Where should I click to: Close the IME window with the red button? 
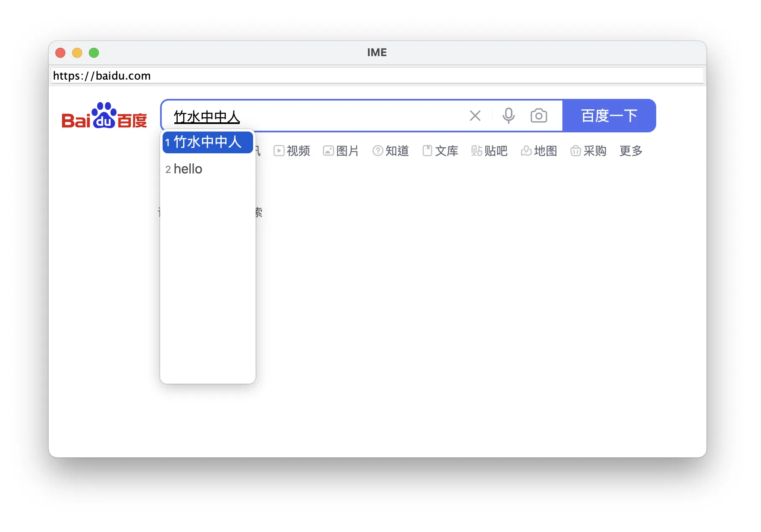60,53
